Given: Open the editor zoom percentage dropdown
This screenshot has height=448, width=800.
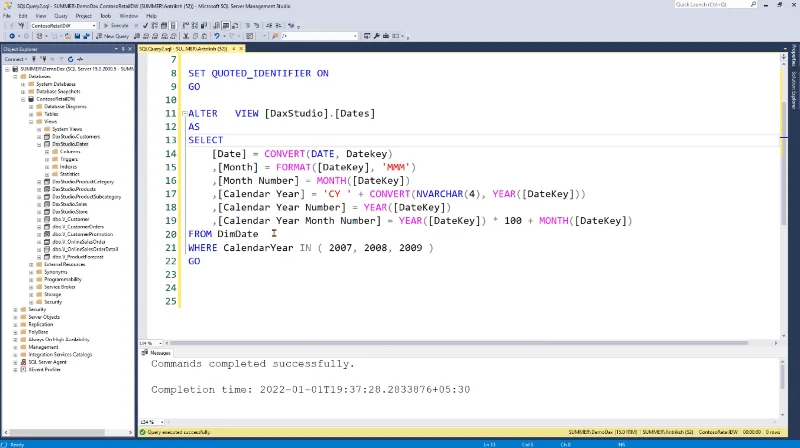Looking at the screenshot, I should pyautogui.click(x=160, y=343).
